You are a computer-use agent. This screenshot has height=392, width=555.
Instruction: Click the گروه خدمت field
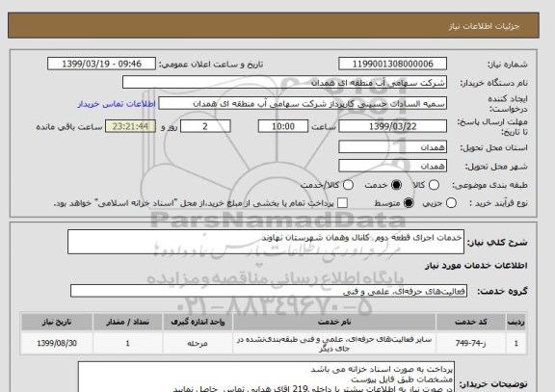(x=269, y=291)
